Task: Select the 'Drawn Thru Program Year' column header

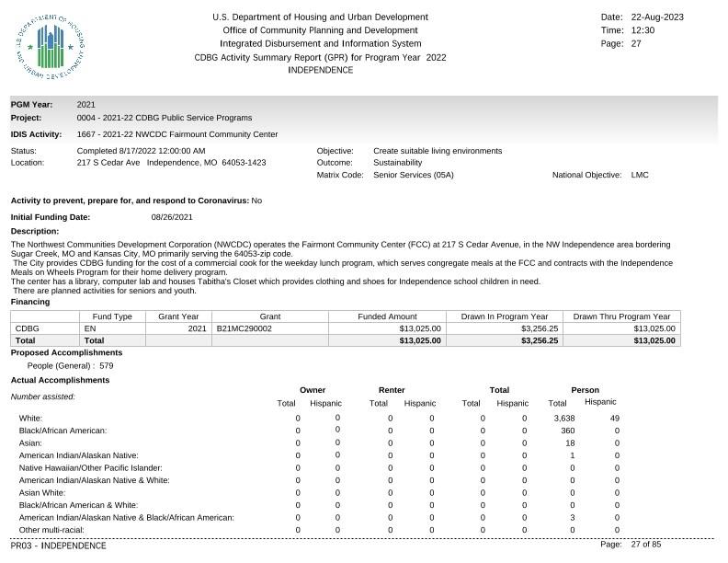Action: point(621,316)
